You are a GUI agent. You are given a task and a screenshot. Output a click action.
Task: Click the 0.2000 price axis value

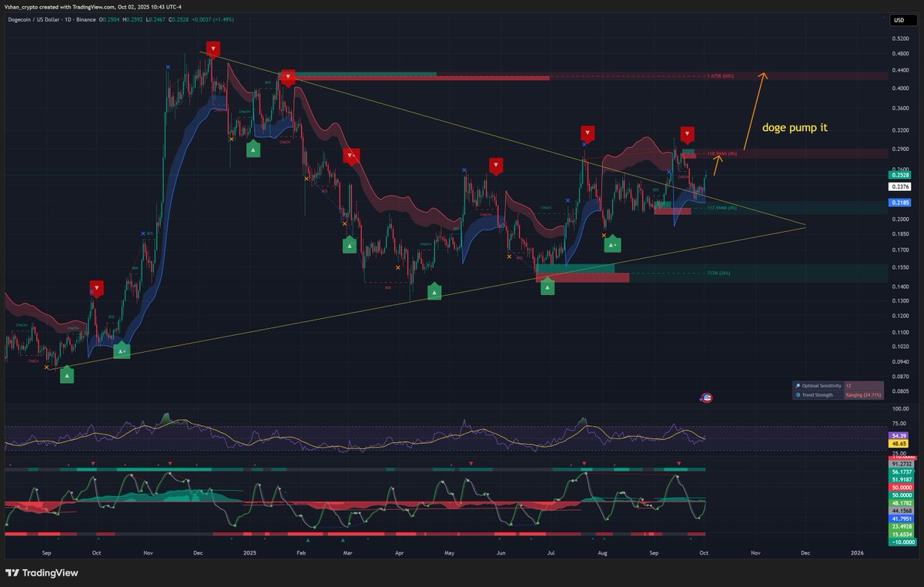[x=899, y=220]
